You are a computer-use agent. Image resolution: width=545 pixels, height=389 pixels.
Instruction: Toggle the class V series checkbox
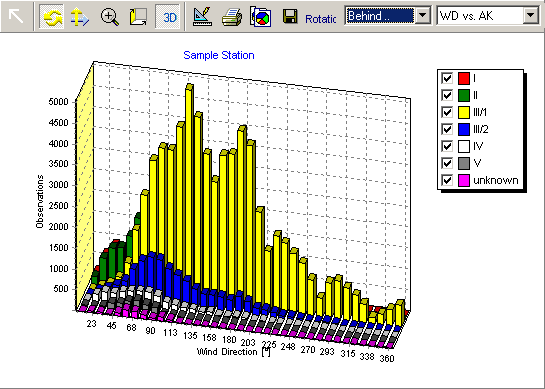pos(447,163)
